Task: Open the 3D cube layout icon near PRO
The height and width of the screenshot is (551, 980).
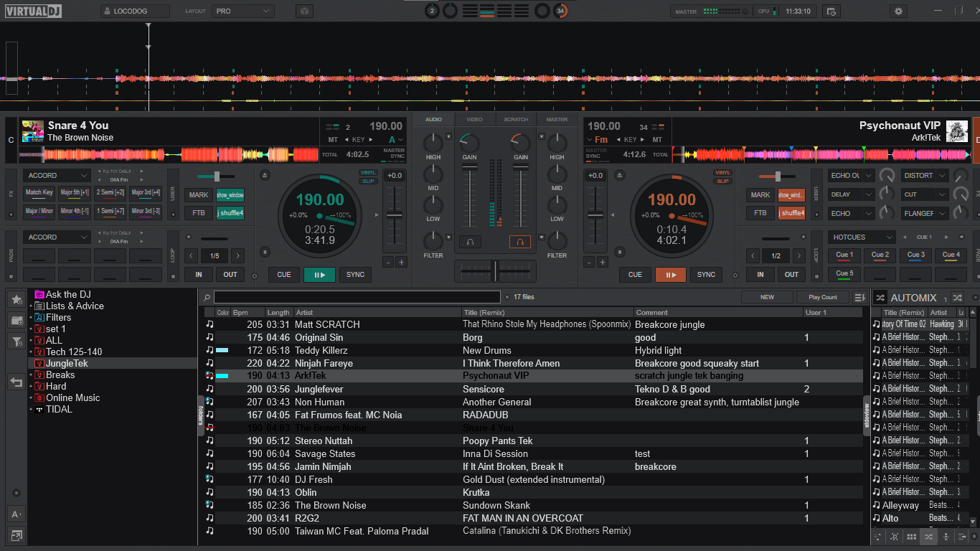Action: (305, 11)
